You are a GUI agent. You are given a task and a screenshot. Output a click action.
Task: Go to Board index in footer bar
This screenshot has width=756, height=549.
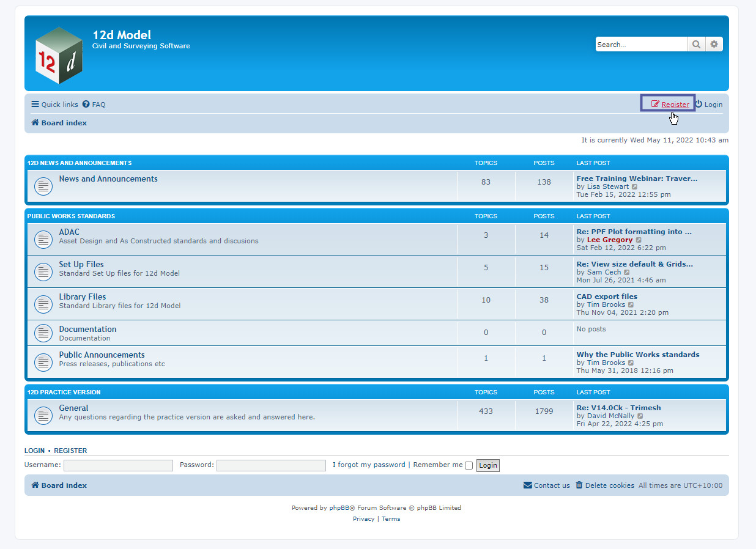click(x=64, y=485)
